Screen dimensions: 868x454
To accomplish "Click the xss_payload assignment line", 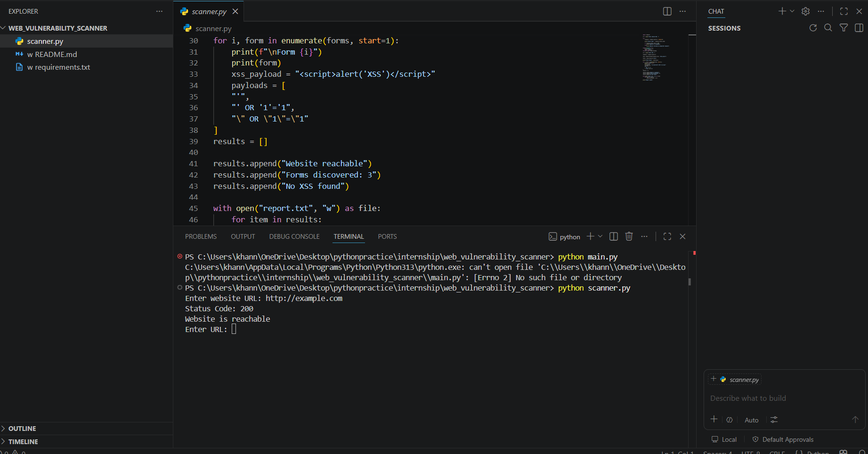I will (333, 74).
